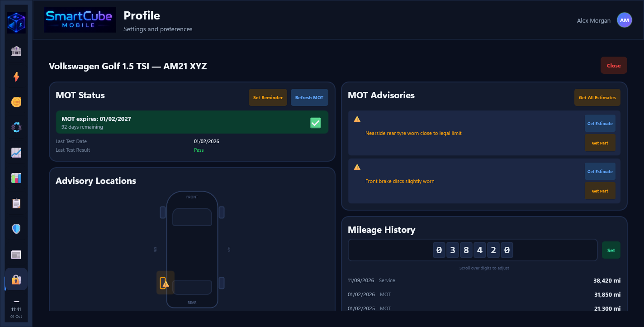644x327 pixels.
Task: Select the highlighted nearside rear tyre marker
Action: (x=165, y=283)
